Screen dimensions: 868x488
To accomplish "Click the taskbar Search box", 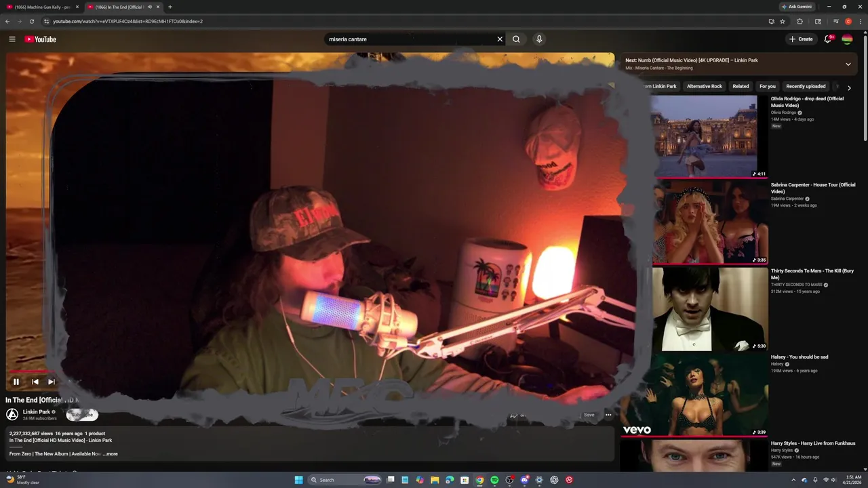I will 345,480.
